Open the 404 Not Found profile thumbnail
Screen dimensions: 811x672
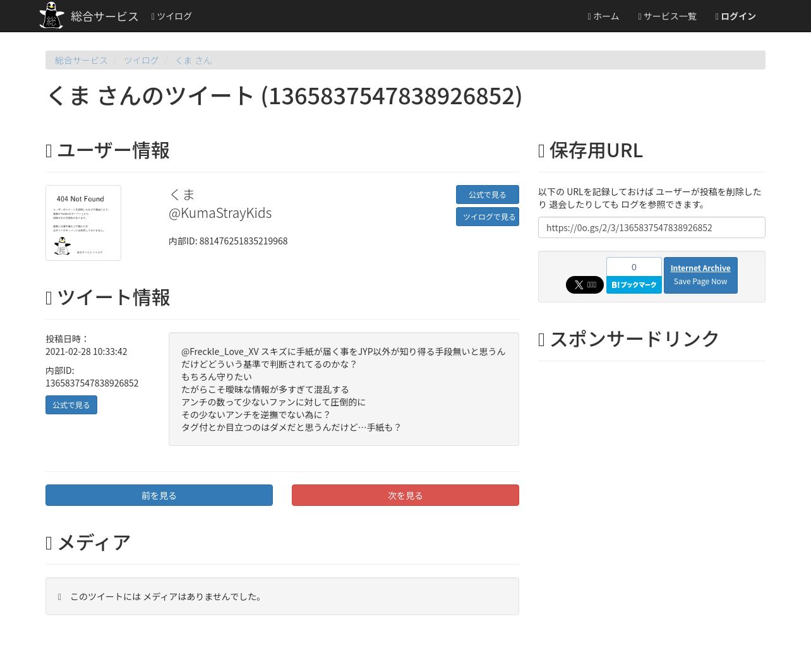[x=83, y=223]
